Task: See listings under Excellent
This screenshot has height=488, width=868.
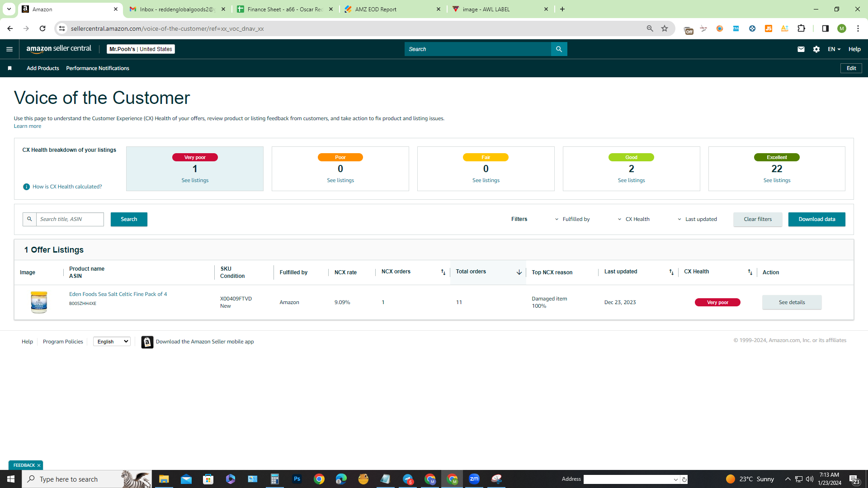Action: click(x=777, y=180)
